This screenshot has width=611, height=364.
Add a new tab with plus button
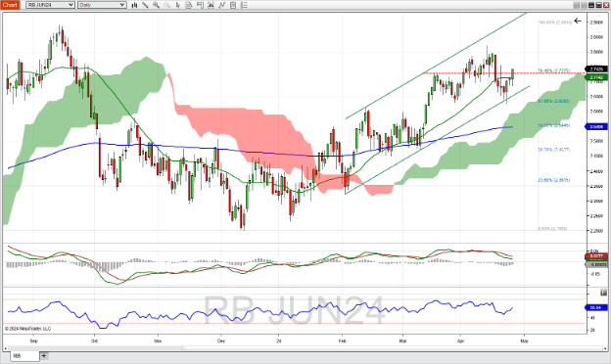(44, 356)
